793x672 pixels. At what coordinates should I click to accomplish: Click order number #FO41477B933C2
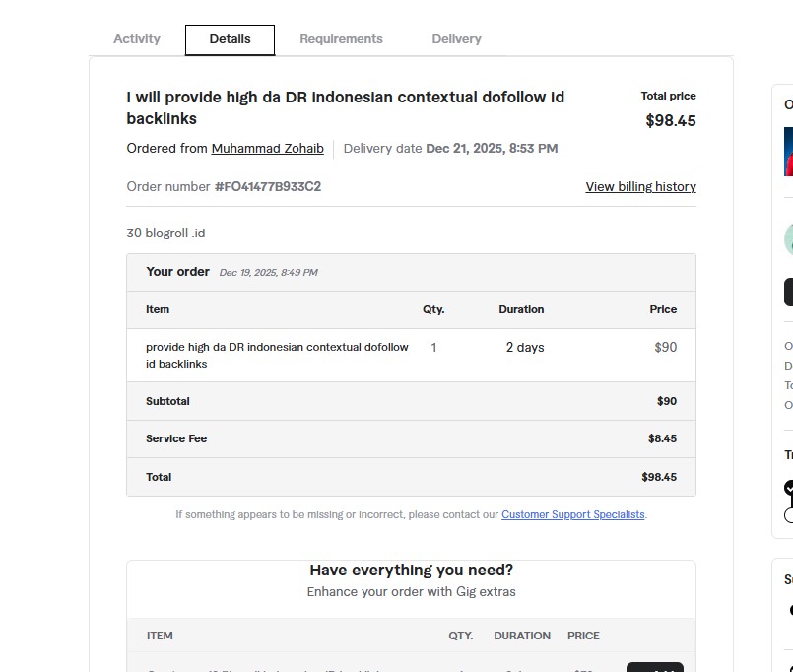(x=268, y=187)
